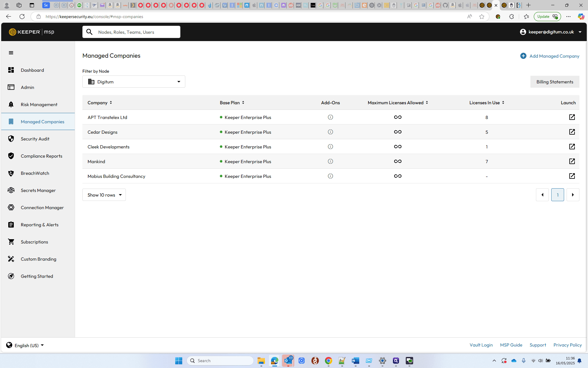
Task: View add-ons info for APT Transtelex Ltd
Action: tap(330, 117)
